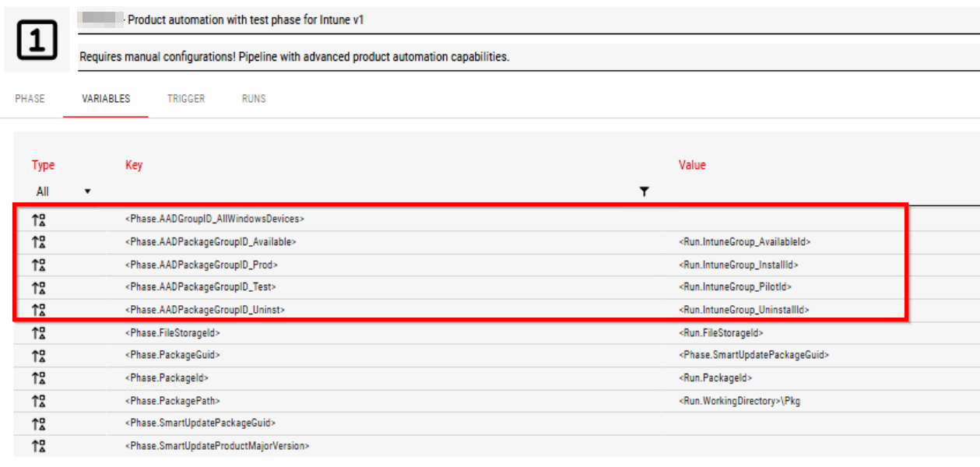Click type icon beside Phase.FileStorageId
This screenshot has width=980, height=467.
point(38,333)
